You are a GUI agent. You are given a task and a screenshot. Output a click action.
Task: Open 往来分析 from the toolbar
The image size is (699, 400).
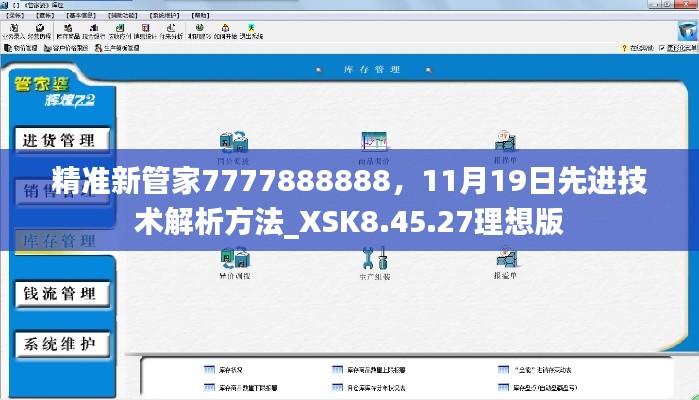[x=171, y=31]
